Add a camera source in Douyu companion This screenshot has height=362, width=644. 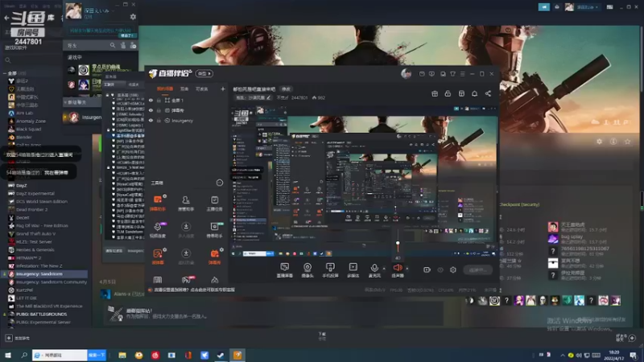point(308,270)
